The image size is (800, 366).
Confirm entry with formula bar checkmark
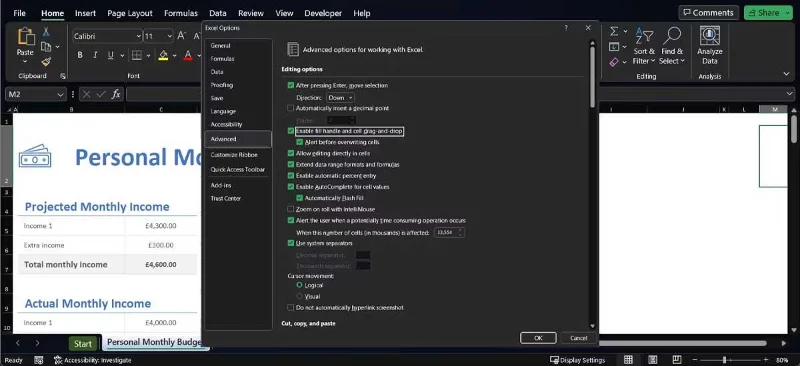(101, 94)
